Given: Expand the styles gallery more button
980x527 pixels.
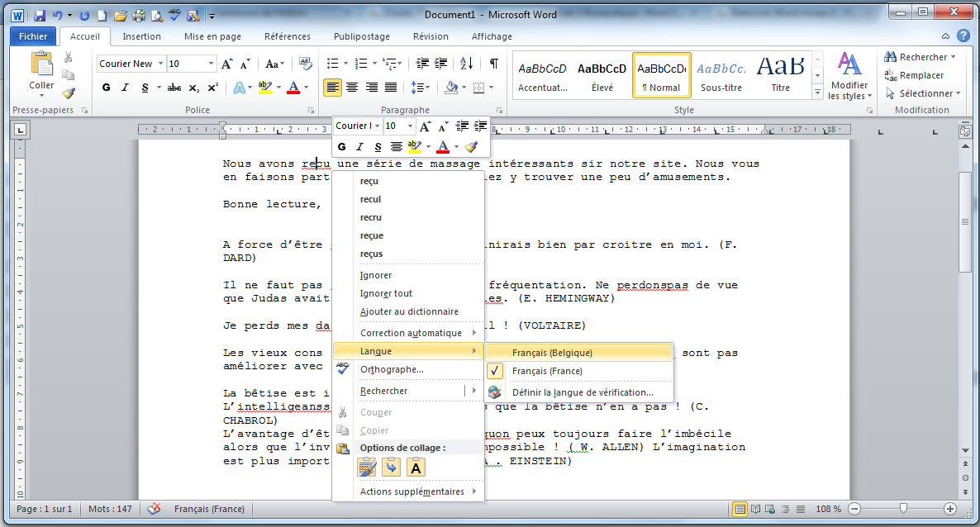Looking at the screenshot, I should point(817,93).
